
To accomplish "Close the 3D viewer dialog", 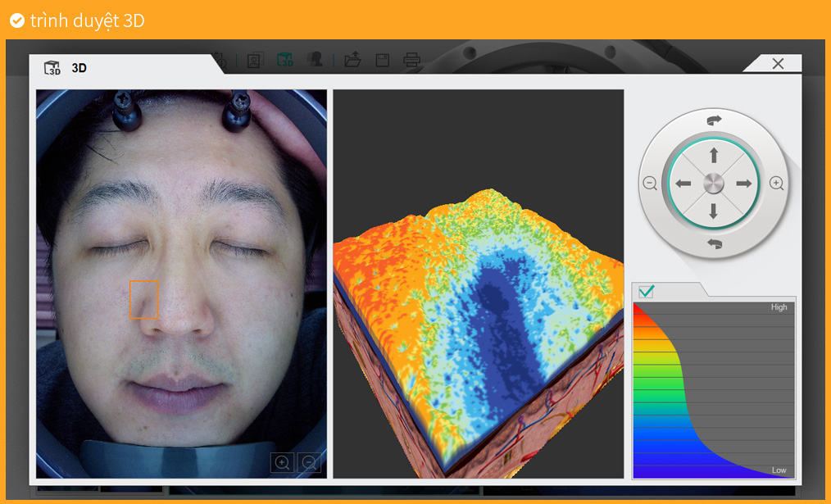I will pos(778,64).
